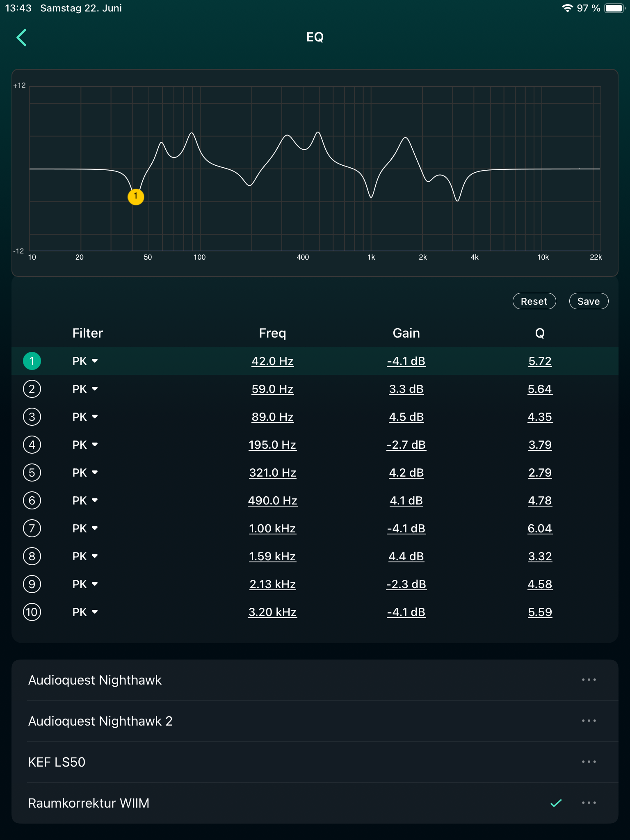Tap the back arrow icon
The width and height of the screenshot is (630, 840).
22,37
